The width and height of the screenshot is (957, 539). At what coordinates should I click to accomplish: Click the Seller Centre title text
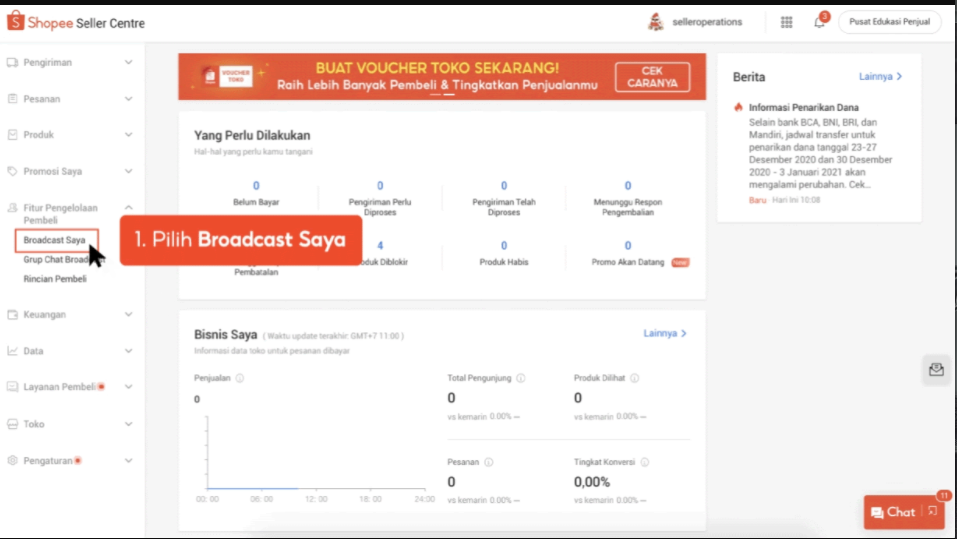[110, 23]
